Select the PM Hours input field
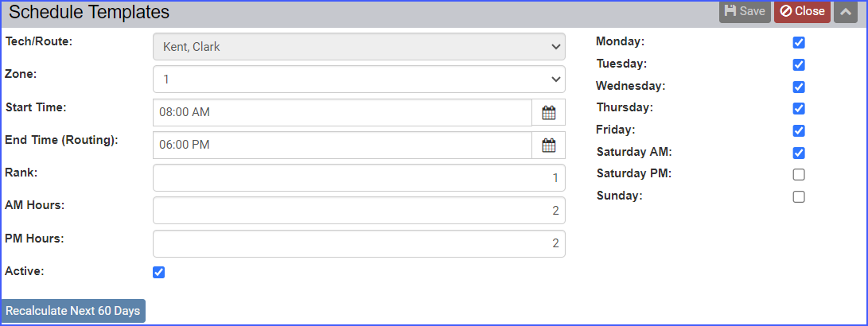The width and height of the screenshot is (868, 326). pyautogui.click(x=359, y=244)
